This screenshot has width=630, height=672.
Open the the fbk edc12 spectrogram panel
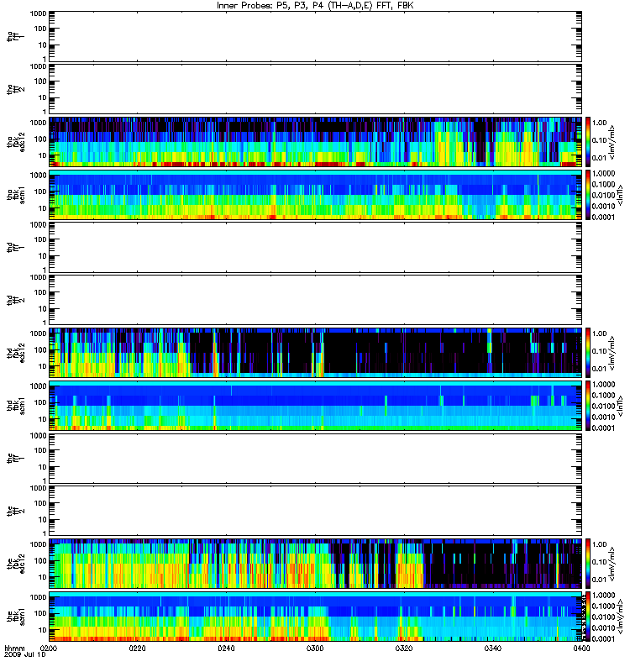click(316, 563)
